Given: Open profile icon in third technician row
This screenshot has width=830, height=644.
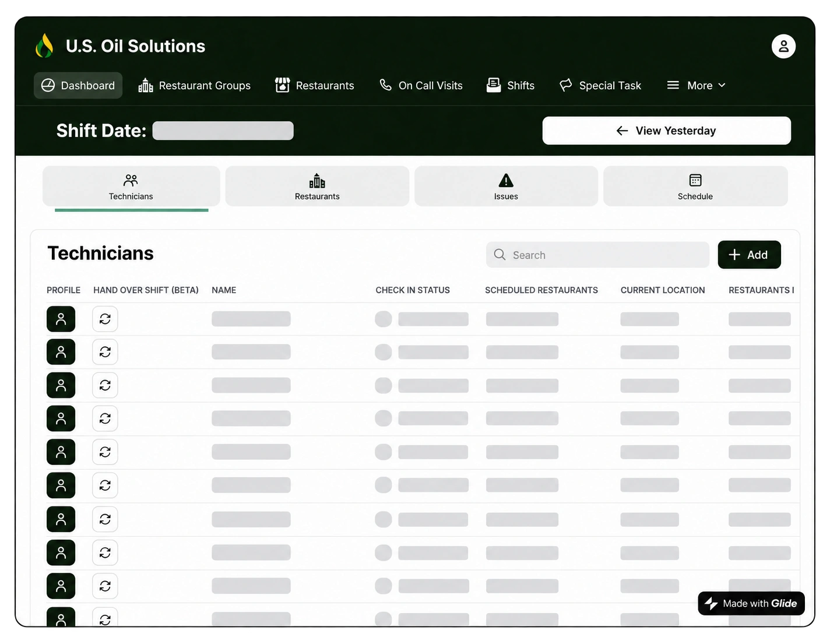Looking at the screenshot, I should 61,385.
